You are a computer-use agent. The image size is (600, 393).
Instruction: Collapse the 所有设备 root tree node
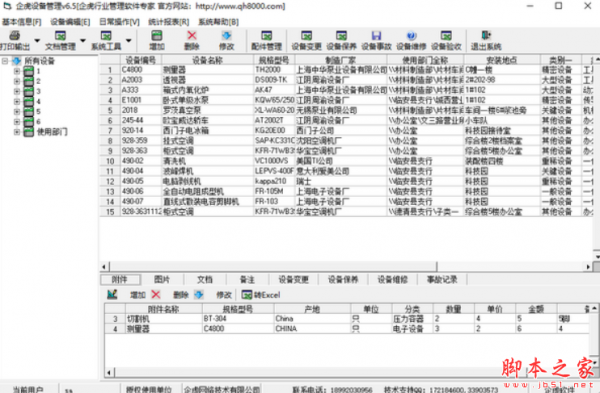5,61
